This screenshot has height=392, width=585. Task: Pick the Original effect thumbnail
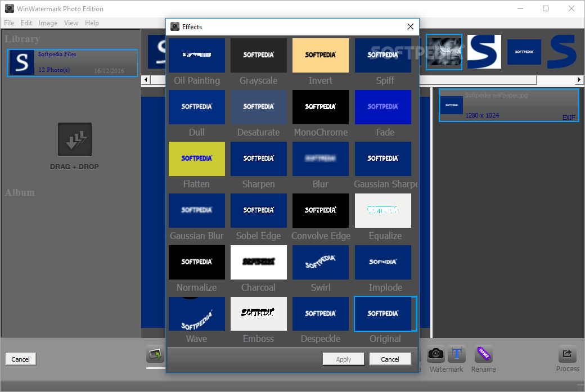click(385, 314)
